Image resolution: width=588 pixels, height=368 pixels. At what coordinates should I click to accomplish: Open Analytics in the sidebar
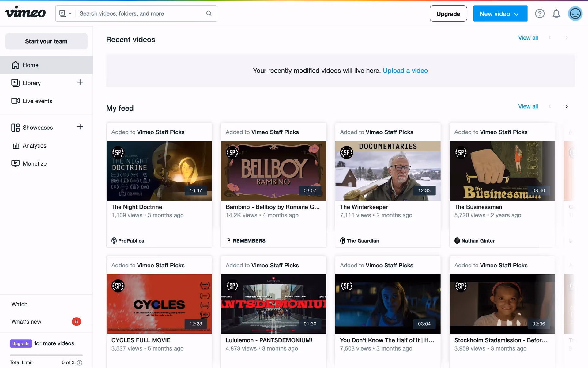(34, 146)
